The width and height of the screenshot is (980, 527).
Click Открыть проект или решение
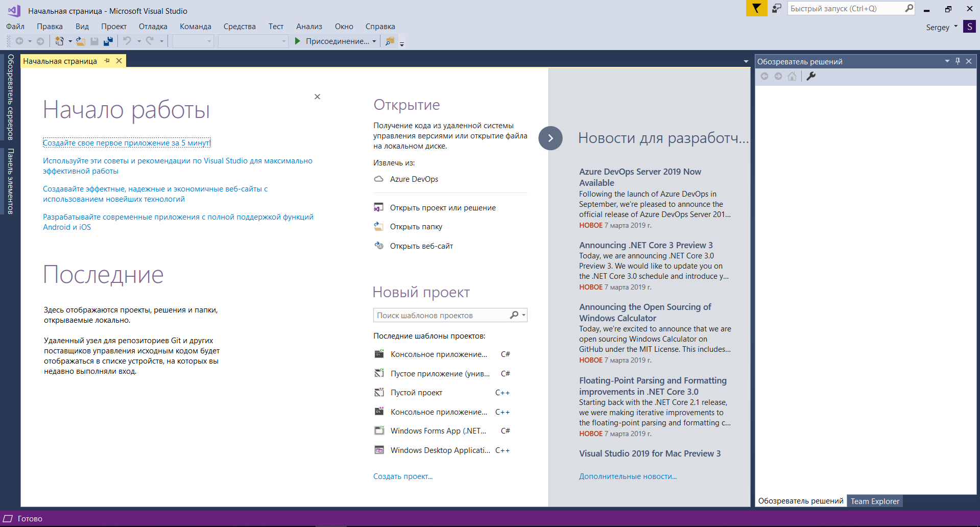[x=443, y=208]
